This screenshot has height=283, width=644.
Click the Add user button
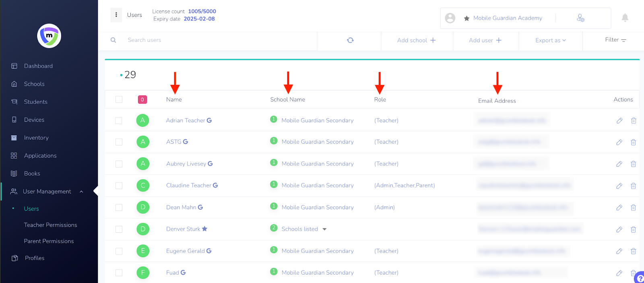point(485,40)
